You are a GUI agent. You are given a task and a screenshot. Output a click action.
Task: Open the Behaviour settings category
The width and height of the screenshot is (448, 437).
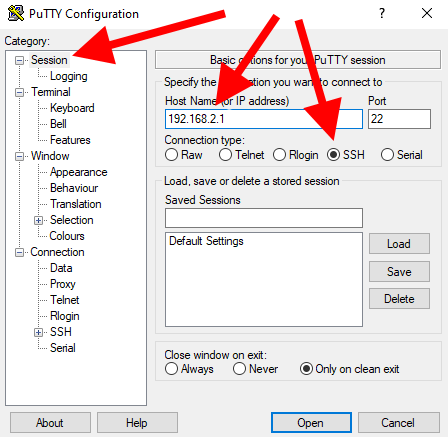pyautogui.click(x=74, y=188)
